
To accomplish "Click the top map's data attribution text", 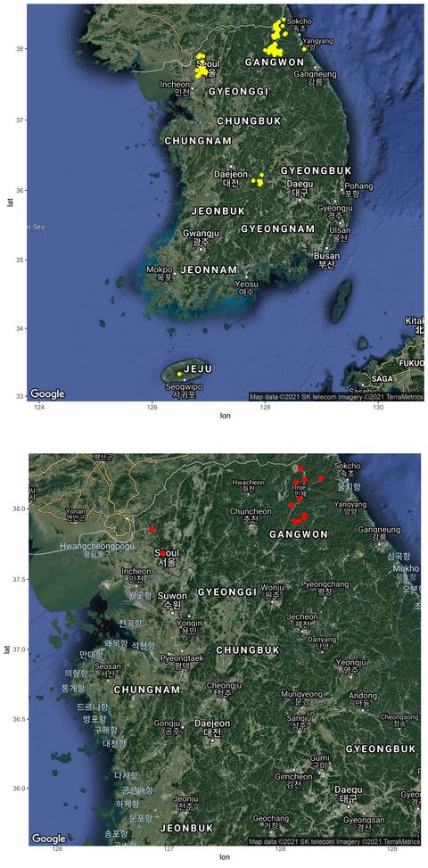I will tap(336, 396).
